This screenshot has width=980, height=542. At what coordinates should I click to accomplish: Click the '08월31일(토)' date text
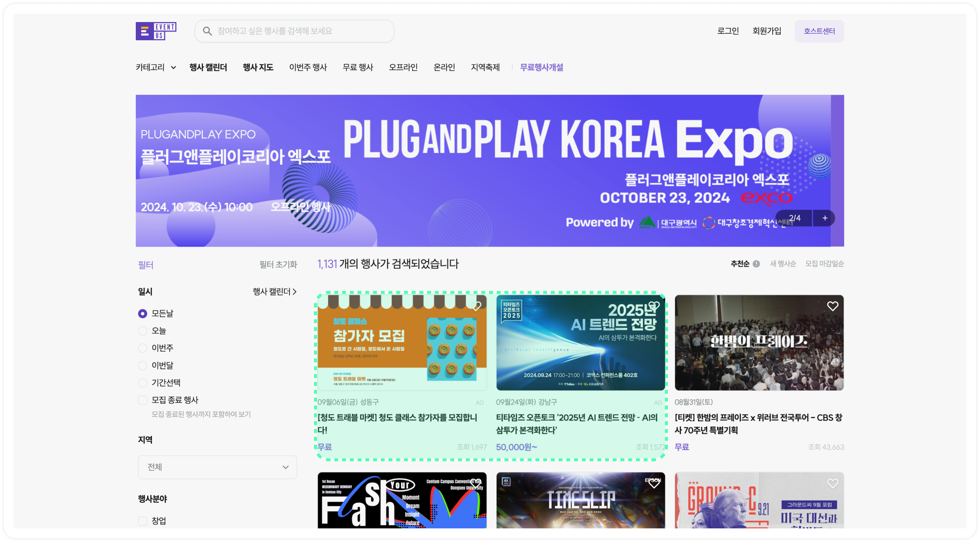pos(694,402)
